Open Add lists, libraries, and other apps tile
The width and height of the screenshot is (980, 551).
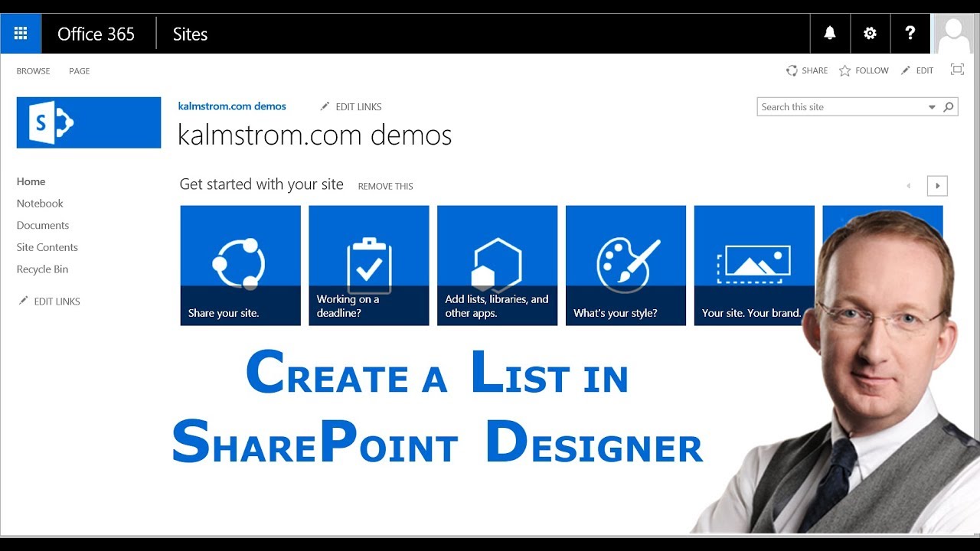point(498,266)
